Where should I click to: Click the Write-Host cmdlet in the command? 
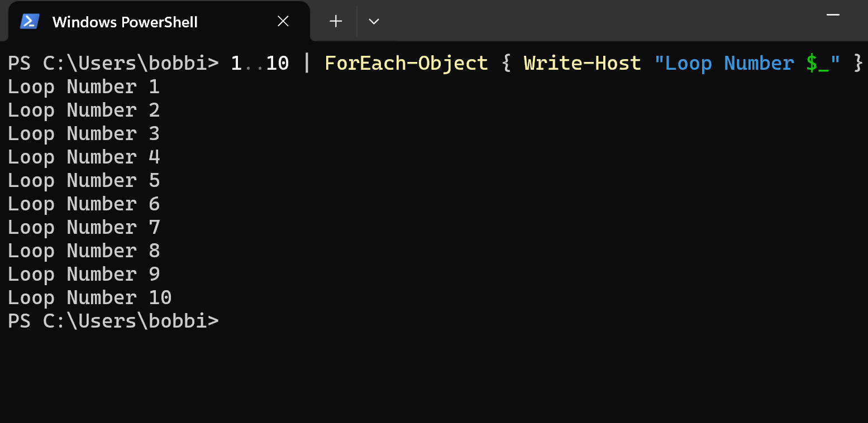582,63
